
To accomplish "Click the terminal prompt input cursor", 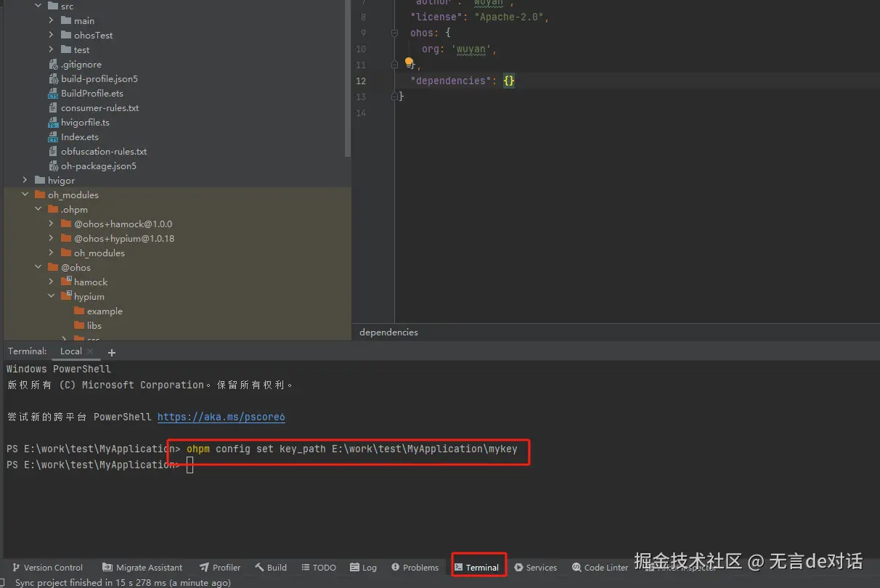I will click(x=190, y=465).
